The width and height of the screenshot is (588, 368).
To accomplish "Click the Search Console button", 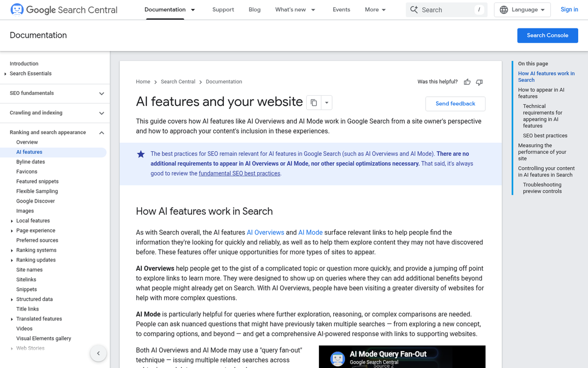I will (x=547, y=35).
